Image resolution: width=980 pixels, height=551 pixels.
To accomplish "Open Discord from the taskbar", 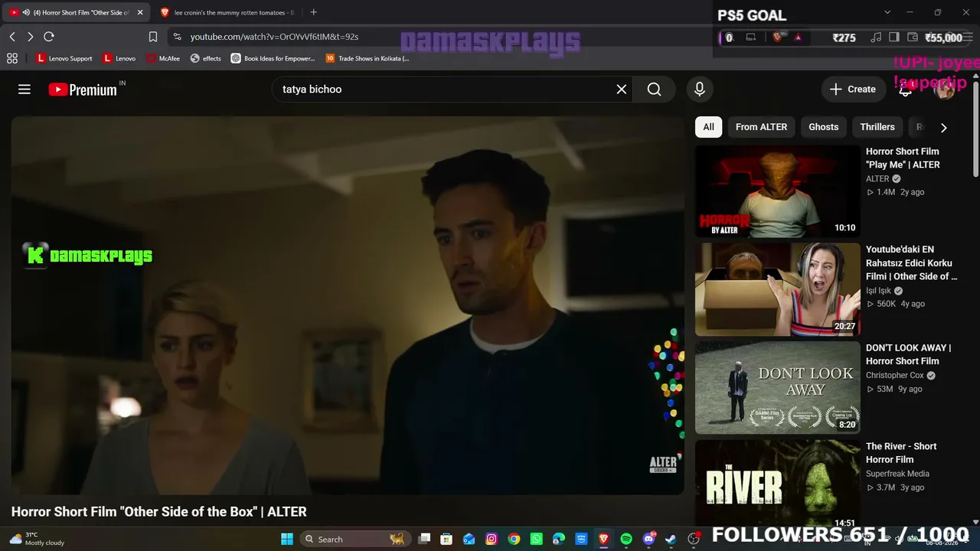I will pos(649,539).
